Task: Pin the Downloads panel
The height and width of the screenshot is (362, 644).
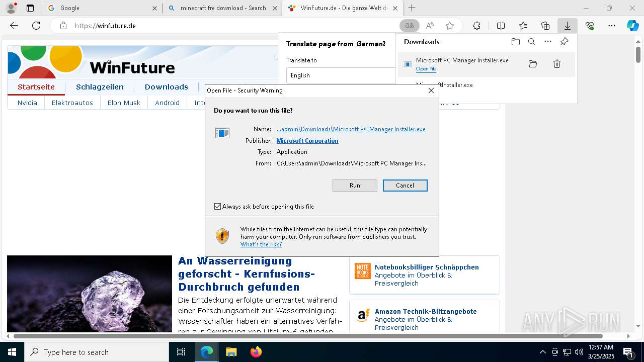Action: (x=564, y=42)
